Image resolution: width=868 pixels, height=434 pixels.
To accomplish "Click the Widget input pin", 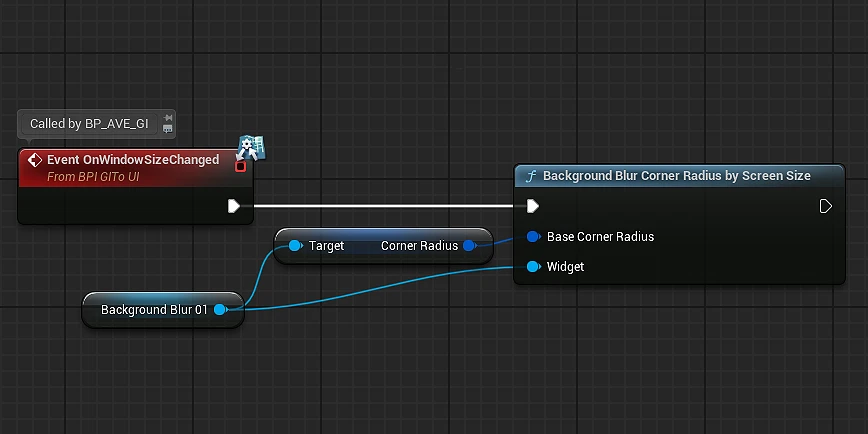I will pyautogui.click(x=533, y=267).
